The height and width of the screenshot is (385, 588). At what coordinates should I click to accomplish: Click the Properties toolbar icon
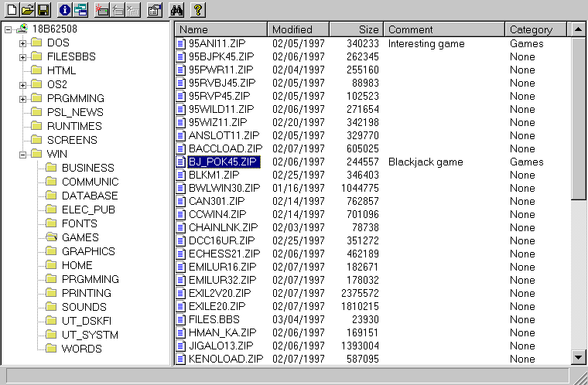[153, 9]
